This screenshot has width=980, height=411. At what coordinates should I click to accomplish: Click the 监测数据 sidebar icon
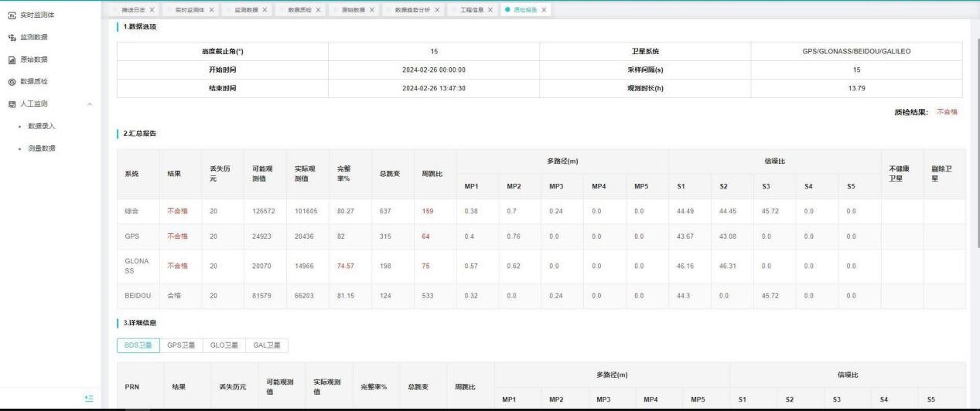(12, 37)
